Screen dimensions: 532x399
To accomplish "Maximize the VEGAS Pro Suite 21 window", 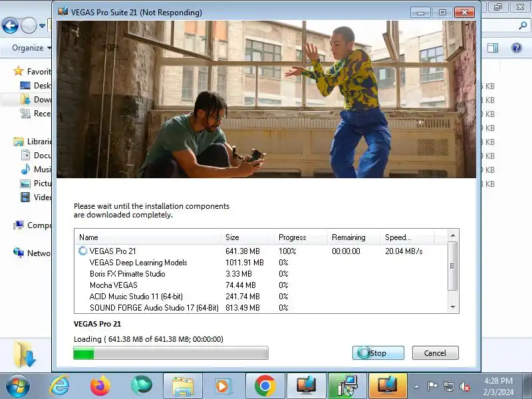I will click(442, 12).
